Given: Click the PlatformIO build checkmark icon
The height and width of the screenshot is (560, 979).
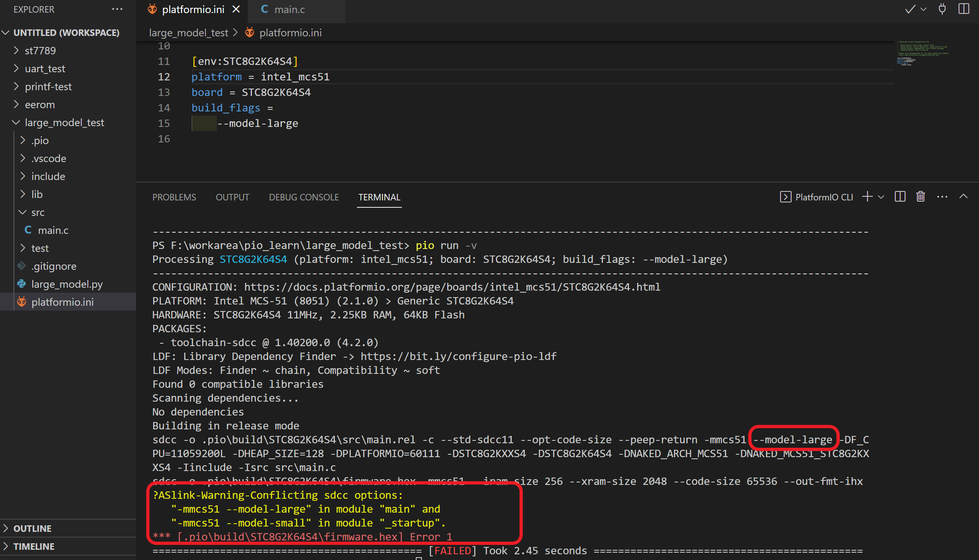Looking at the screenshot, I should [910, 9].
